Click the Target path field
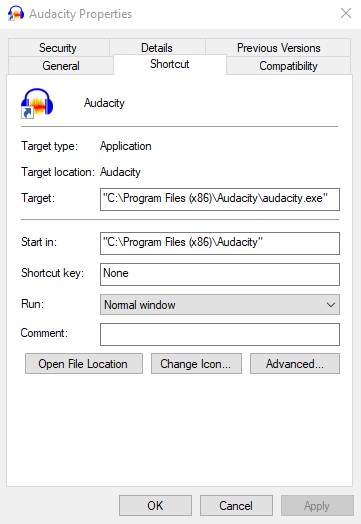361x524 pixels. (x=220, y=200)
